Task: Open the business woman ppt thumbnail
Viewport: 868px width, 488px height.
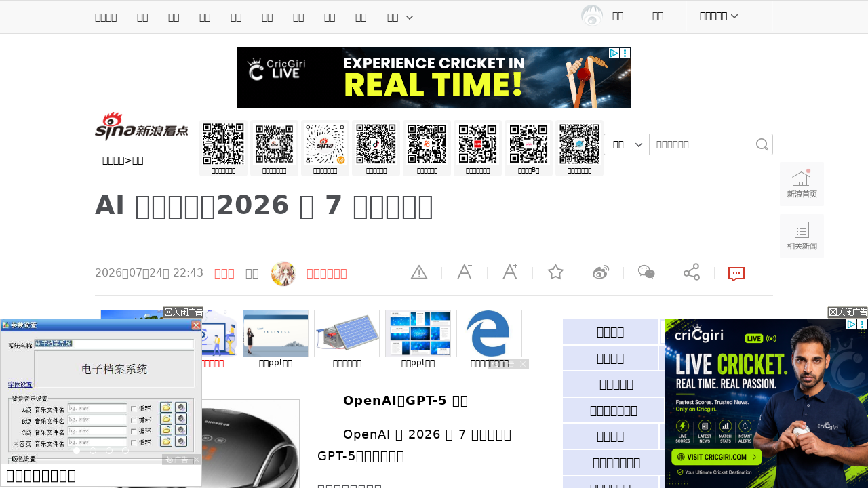Action: (x=275, y=333)
